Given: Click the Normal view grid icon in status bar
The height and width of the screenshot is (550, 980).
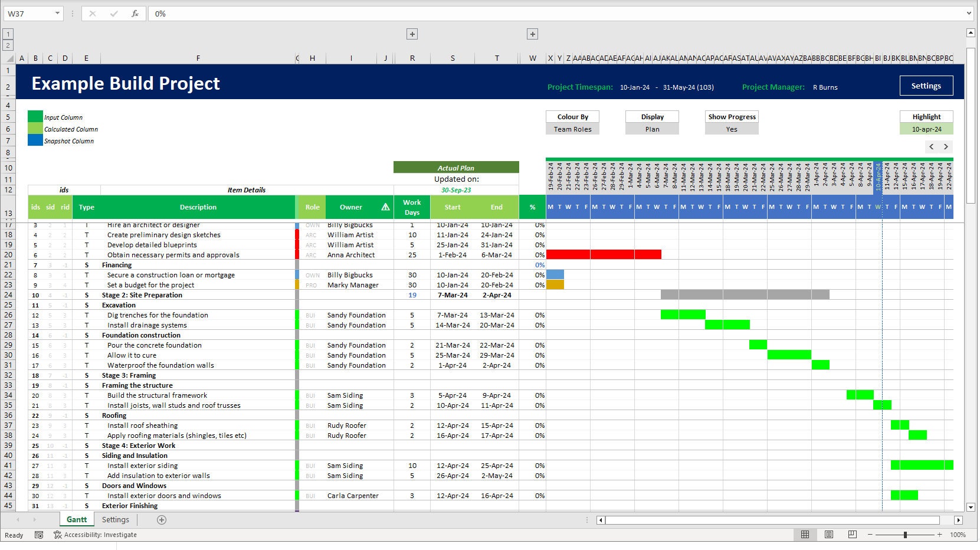Looking at the screenshot, I should click(x=805, y=535).
